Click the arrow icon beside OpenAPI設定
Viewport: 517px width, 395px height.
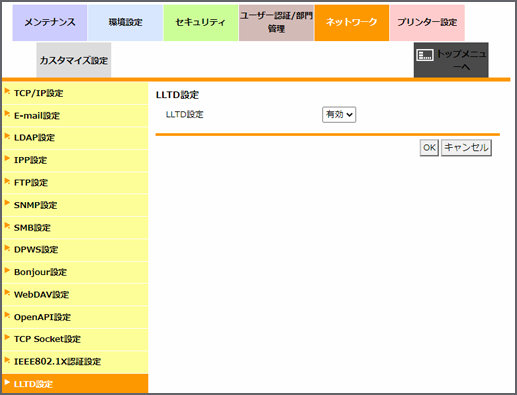[7, 315]
